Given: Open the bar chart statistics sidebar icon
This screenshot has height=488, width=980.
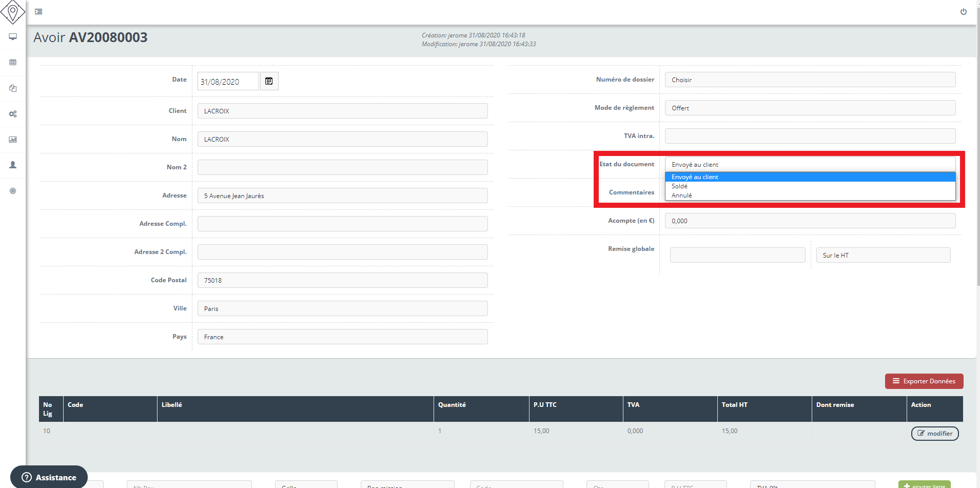Looking at the screenshot, I should pos(13,140).
